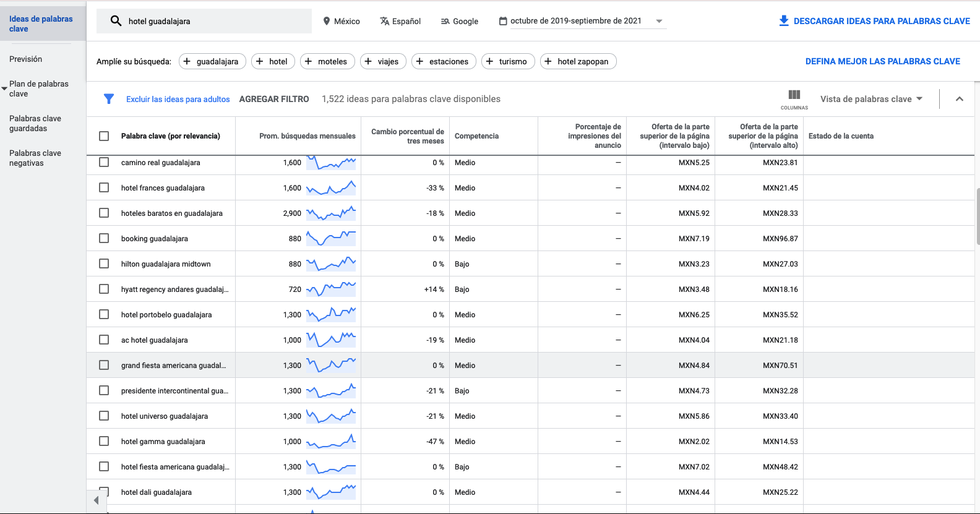Collapse sidebar with bottom left arrow

point(96,500)
